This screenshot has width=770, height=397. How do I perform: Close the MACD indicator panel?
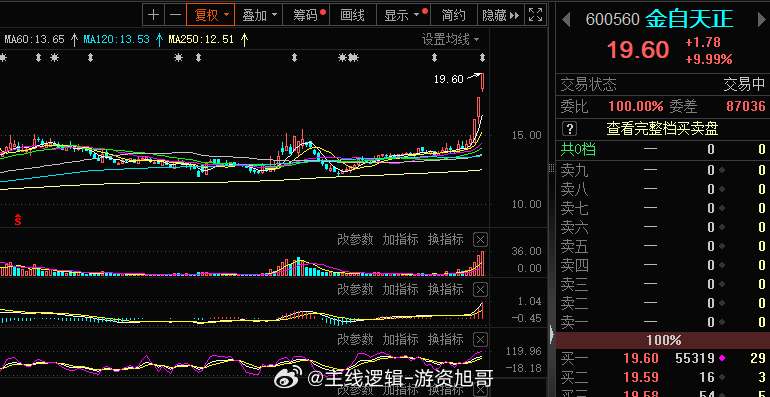pos(481,289)
